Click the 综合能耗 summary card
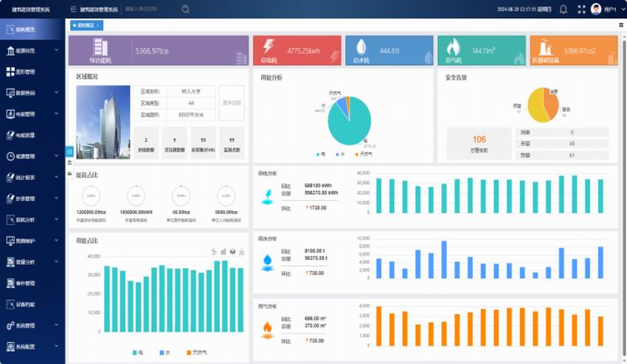This screenshot has width=627, height=364. tap(158, 52)
